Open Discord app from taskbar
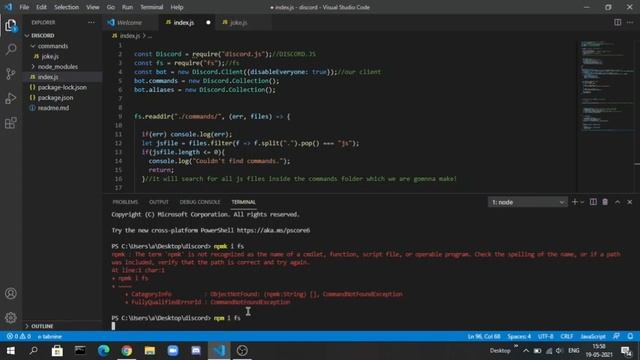This screenshot has width=640, height=360. point(196,351)
